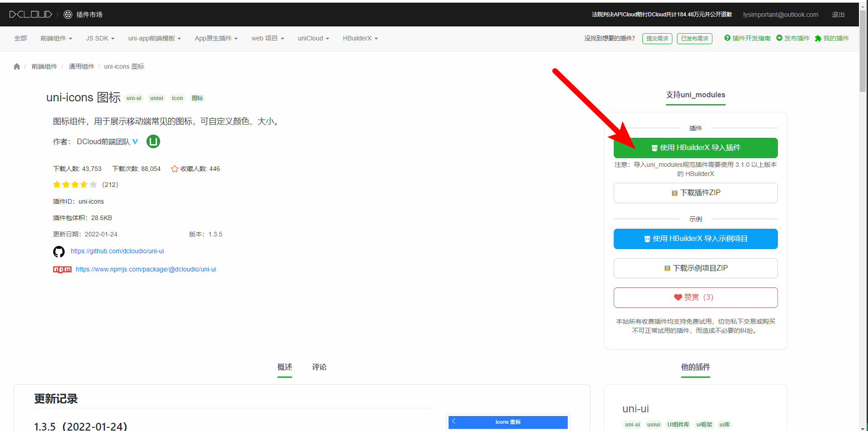Click the back chevron in Icons preview
This screenshot has width=868, height=431.
(454, 421)
